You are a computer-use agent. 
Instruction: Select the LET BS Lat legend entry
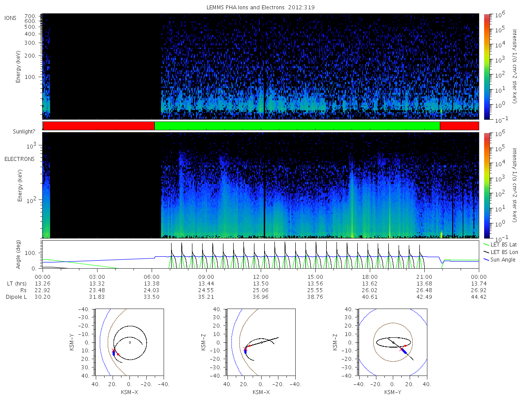point(499,244)
